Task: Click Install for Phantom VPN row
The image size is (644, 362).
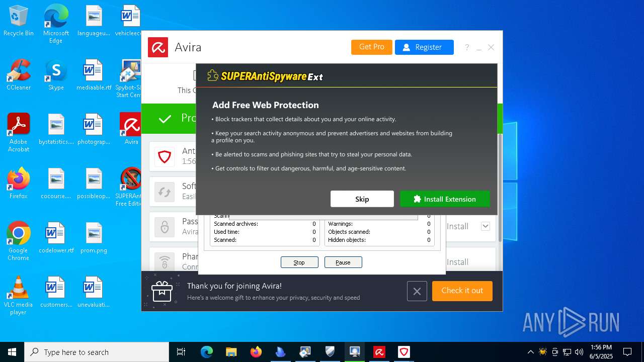Action: coord(458,262)
